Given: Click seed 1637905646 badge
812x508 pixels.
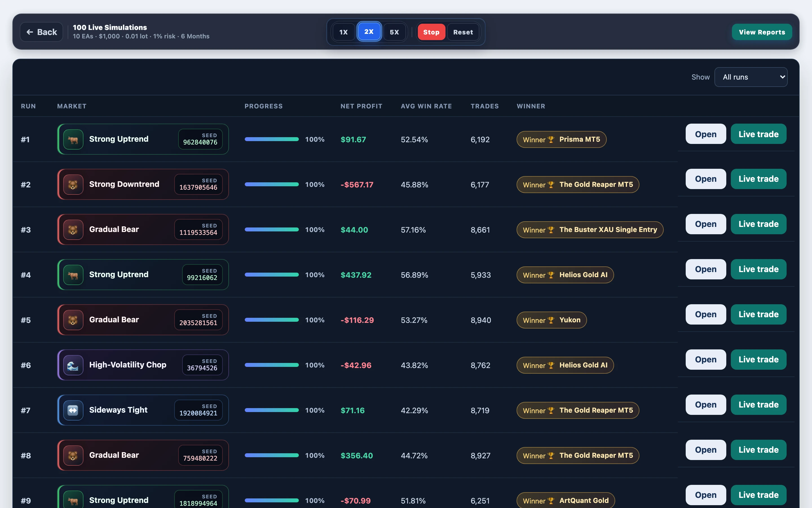Looking at the screenshot, I should [198, 185].
